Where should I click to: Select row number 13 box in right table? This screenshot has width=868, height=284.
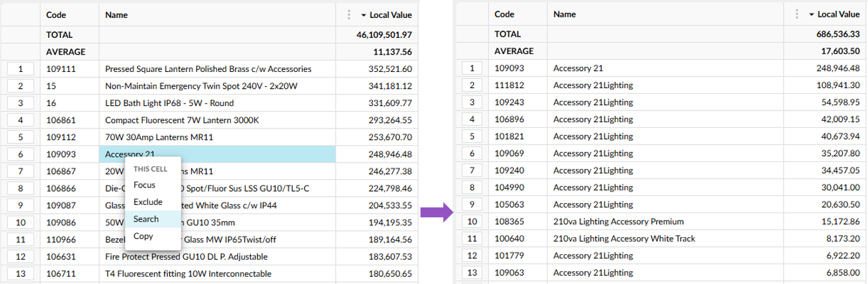(472, 273)
